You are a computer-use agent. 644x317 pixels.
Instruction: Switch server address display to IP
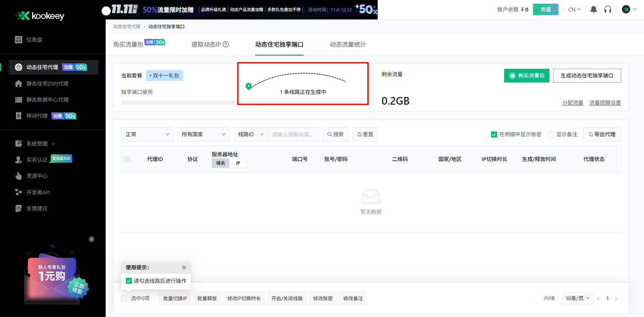click(x=238, y=163)
